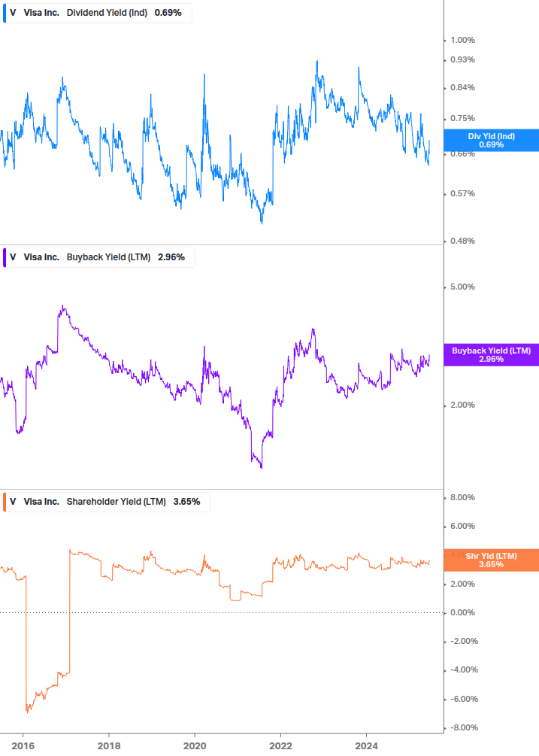Click the 0.48% dividend axis label
This screenshot has height=756, width=539.
point(462,241)
